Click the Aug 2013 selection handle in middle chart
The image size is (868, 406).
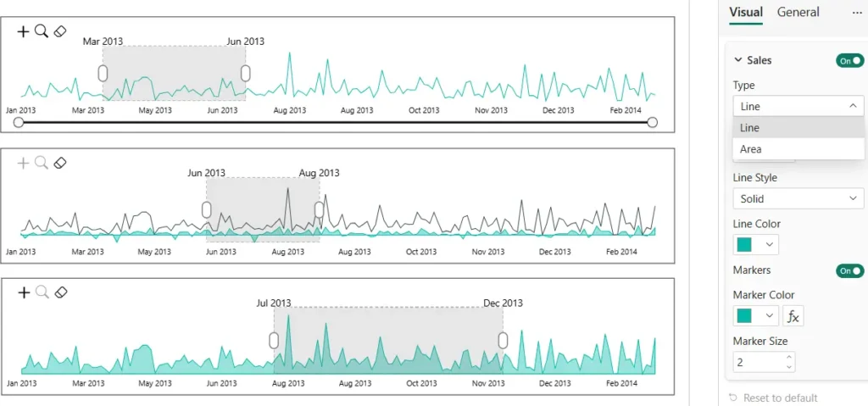[319, 210]
